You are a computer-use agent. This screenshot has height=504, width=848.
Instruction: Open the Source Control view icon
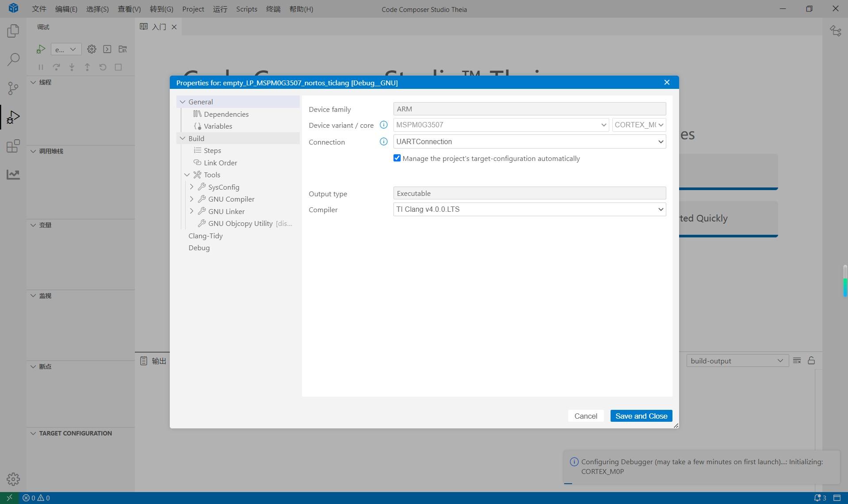point(13,88)
